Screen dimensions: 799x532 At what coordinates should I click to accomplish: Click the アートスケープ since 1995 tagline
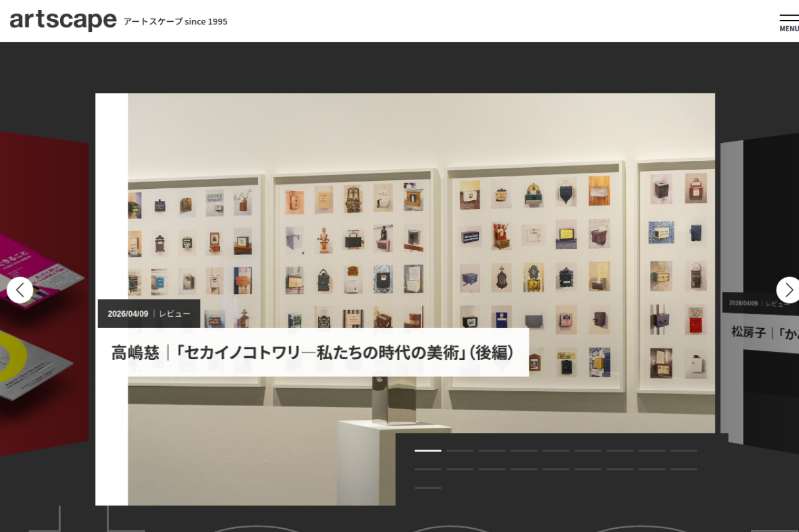click(x=175, y=22)
